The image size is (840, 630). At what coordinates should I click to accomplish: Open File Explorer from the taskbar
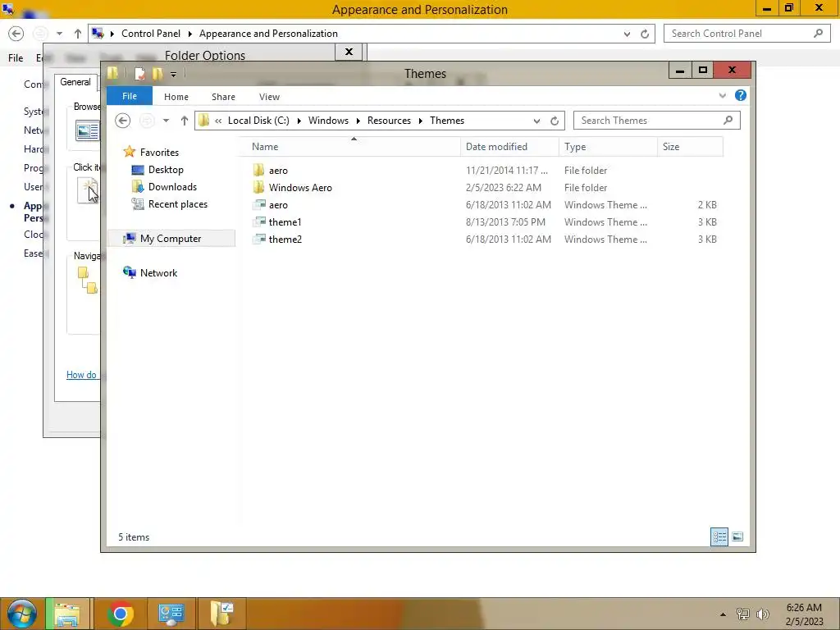(x=67, y=614)
